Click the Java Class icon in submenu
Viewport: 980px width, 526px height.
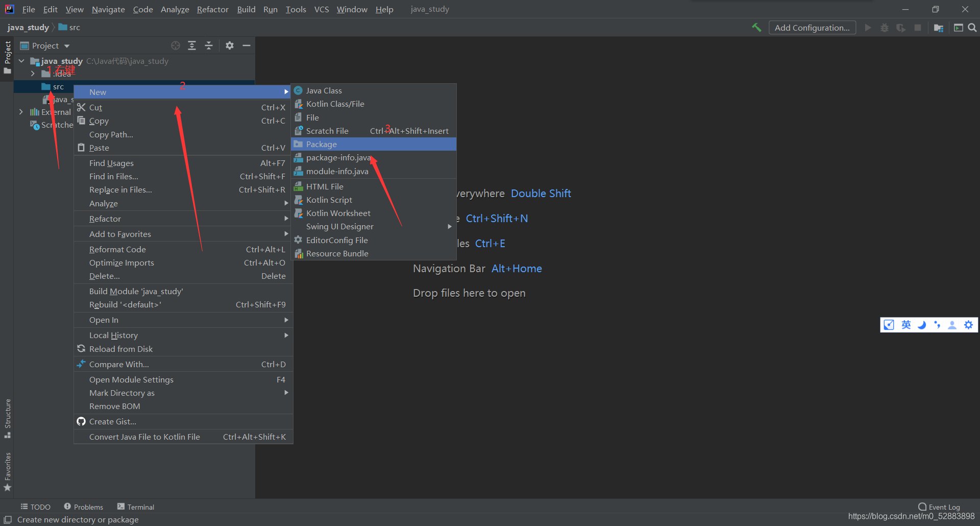point(299,90)
